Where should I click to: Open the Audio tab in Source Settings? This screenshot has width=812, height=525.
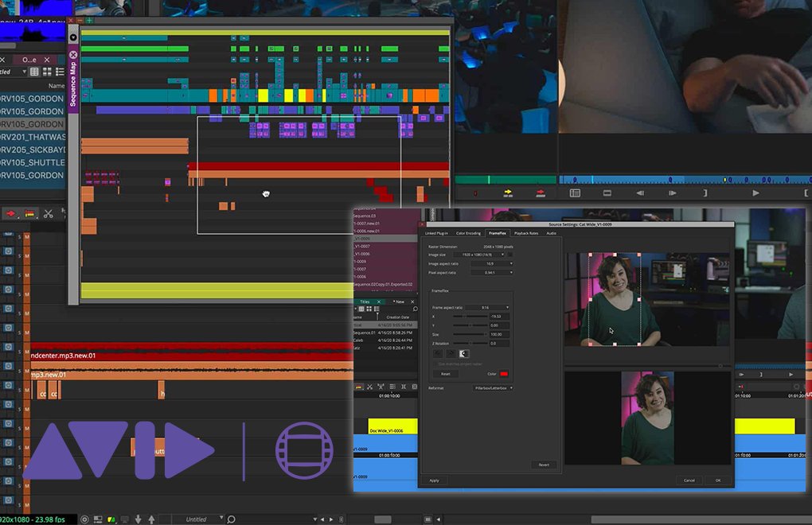[552, 233]
